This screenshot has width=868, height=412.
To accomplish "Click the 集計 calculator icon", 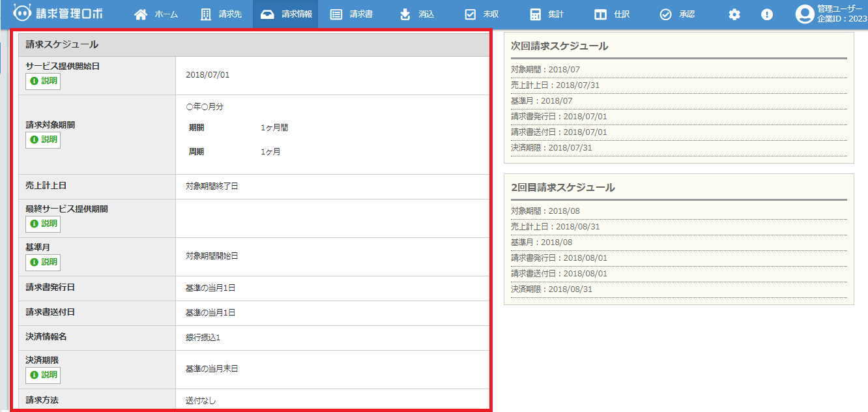I will (536, 14).
